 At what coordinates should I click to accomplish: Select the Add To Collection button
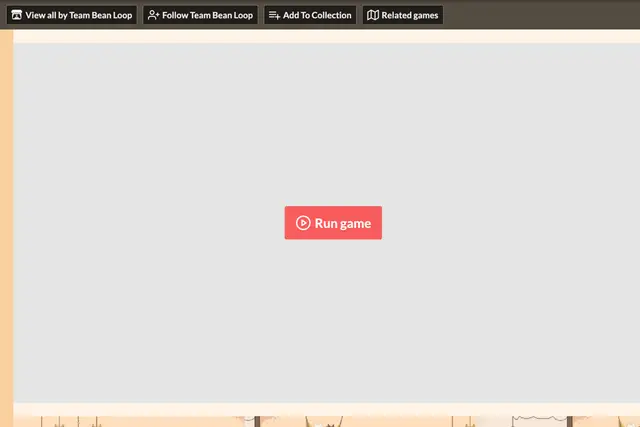310,15
